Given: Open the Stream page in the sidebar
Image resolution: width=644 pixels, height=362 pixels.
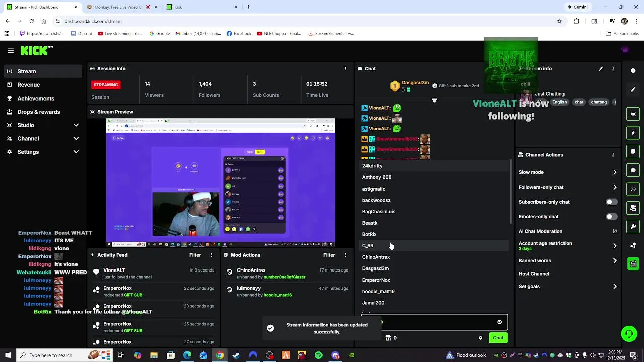Looking at the screenshot, I should pos(42,71).
